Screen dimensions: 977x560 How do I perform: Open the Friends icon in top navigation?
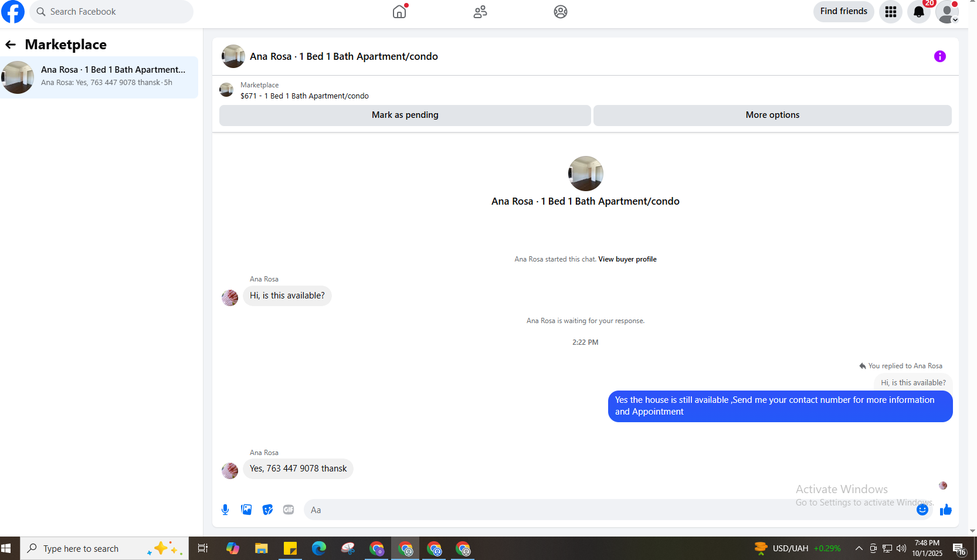coord(480,12)
